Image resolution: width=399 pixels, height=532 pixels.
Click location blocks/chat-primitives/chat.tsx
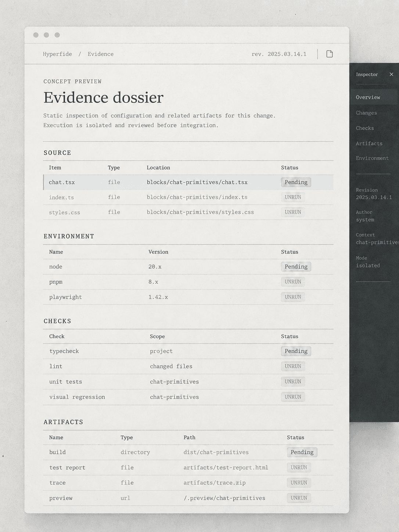197,182
